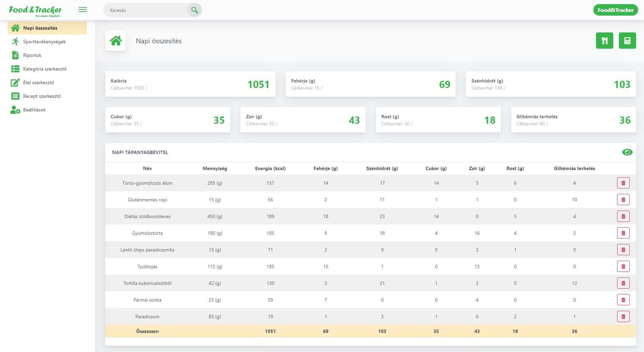Click the 112 (g) quantity cell
This screenshot has height=352, width=644.
coord(215,266)
